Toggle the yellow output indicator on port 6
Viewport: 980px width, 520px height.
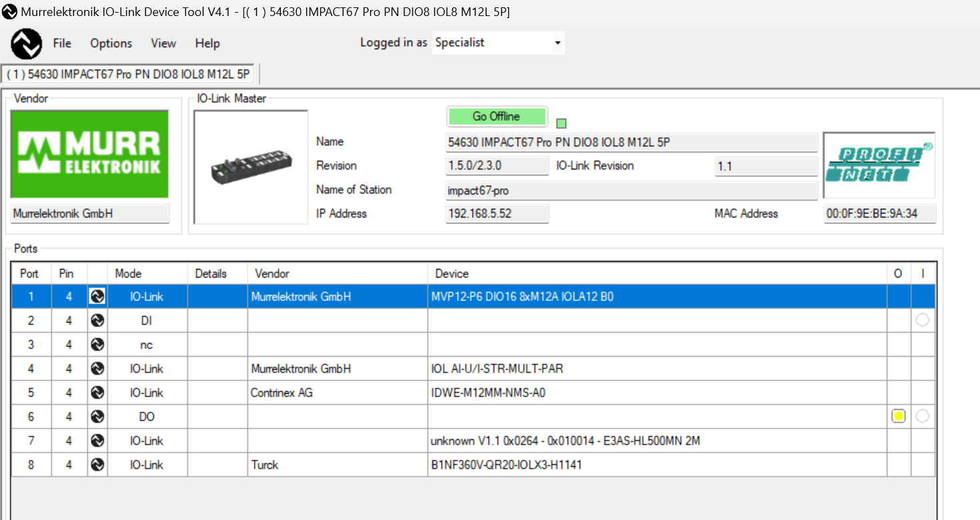[899, 417]
